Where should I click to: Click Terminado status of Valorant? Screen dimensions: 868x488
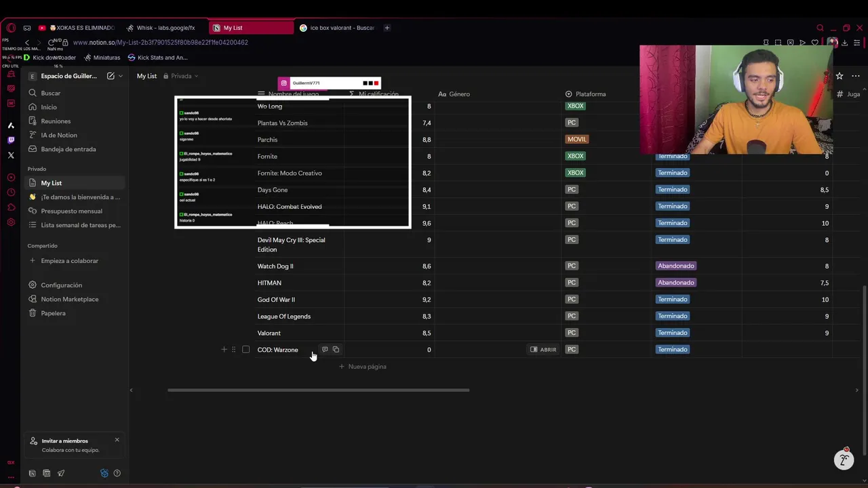[x=673, y=333]
